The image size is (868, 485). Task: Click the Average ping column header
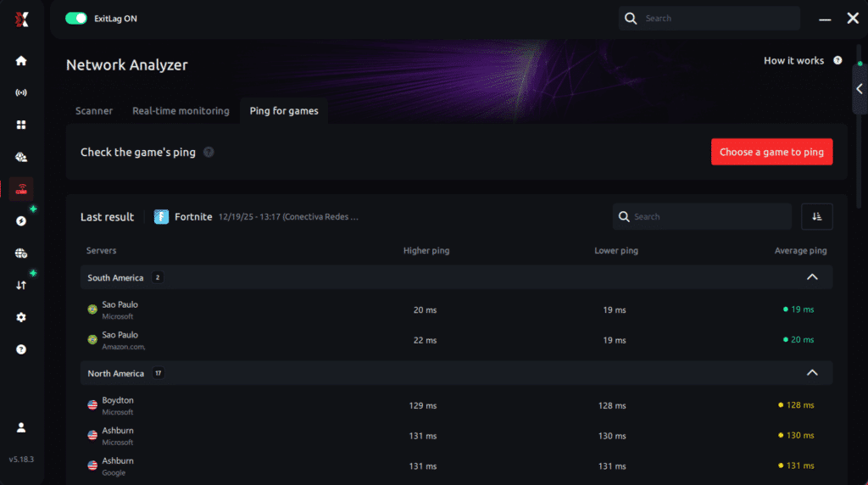pyautogui.click(x=800, y=251)
